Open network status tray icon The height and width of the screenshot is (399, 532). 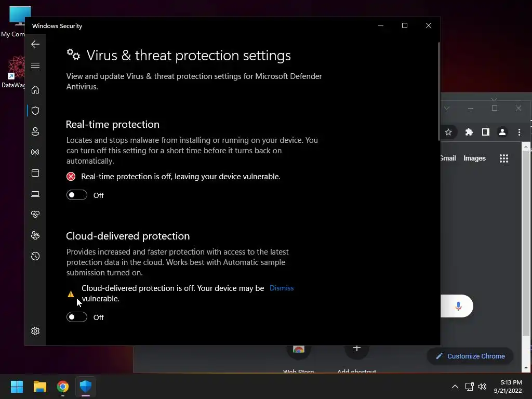point(469,387)
